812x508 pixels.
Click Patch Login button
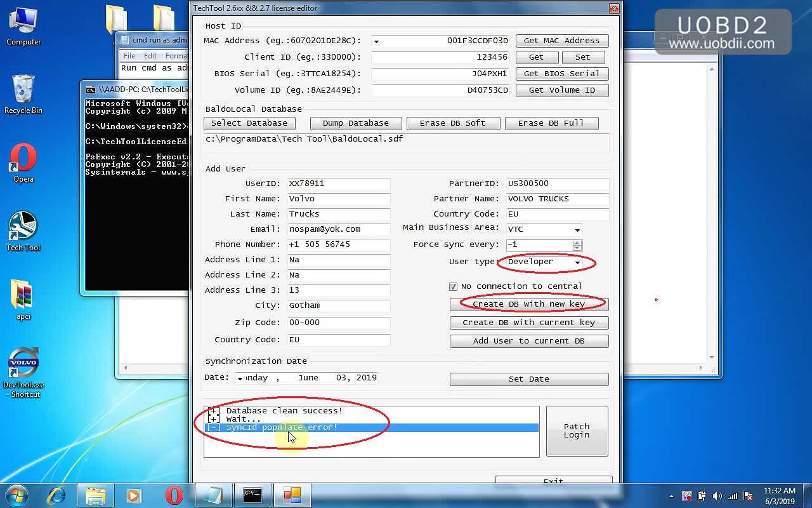pos(577,431)
